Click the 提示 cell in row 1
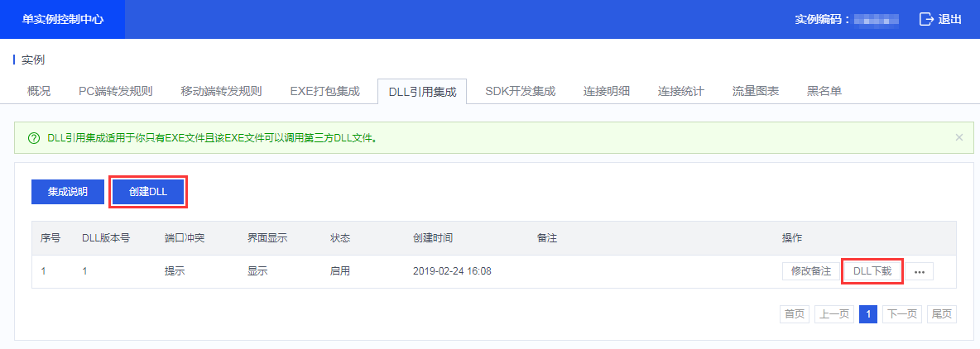The width and height of the screenshot is (980, 349). (x=175, y=271)
